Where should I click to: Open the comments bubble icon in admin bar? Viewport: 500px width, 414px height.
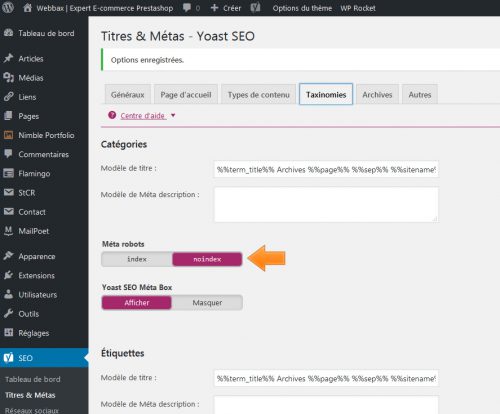coord(187,8)
